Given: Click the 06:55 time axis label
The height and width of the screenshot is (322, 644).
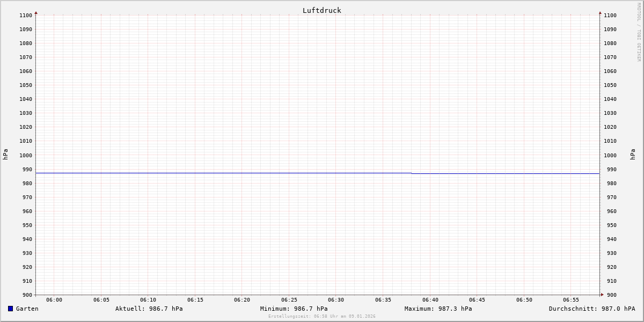Looking at the screenshot, I should pyautogui.click(x=571, y=300).
